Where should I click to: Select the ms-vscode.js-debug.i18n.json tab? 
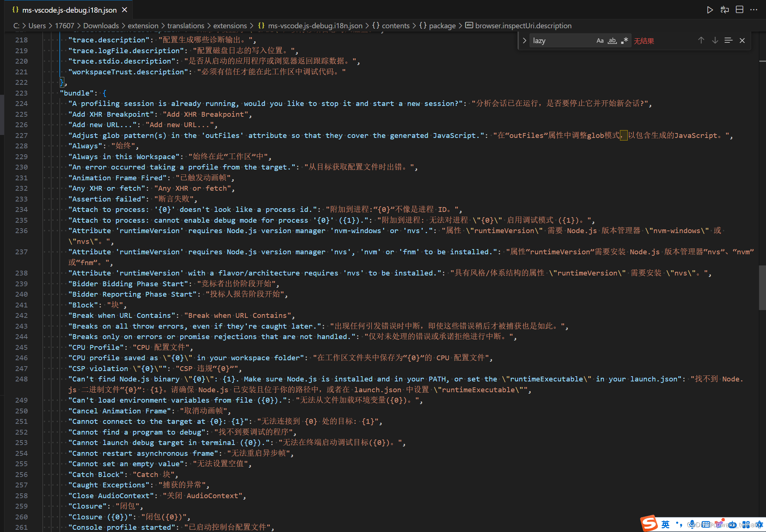click(x=69, y=10)
